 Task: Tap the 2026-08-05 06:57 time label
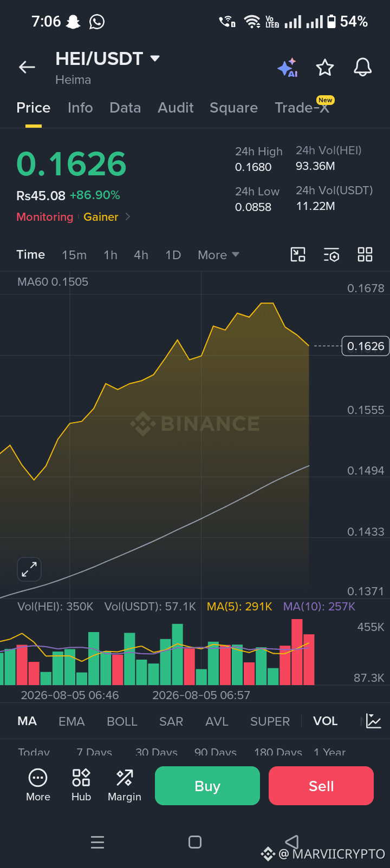click(201, 695)
